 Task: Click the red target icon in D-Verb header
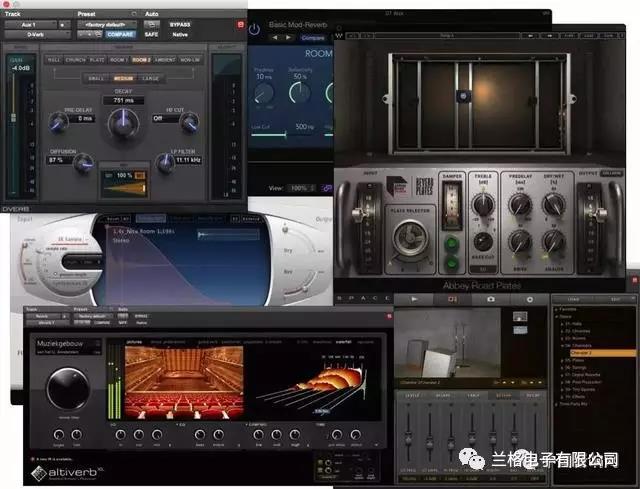[x=240, y=25]
